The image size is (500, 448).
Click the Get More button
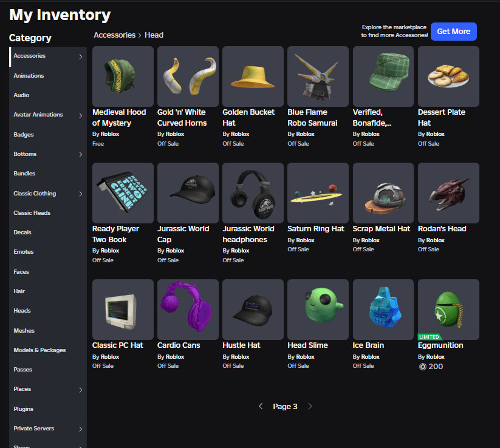pos(453,31)
